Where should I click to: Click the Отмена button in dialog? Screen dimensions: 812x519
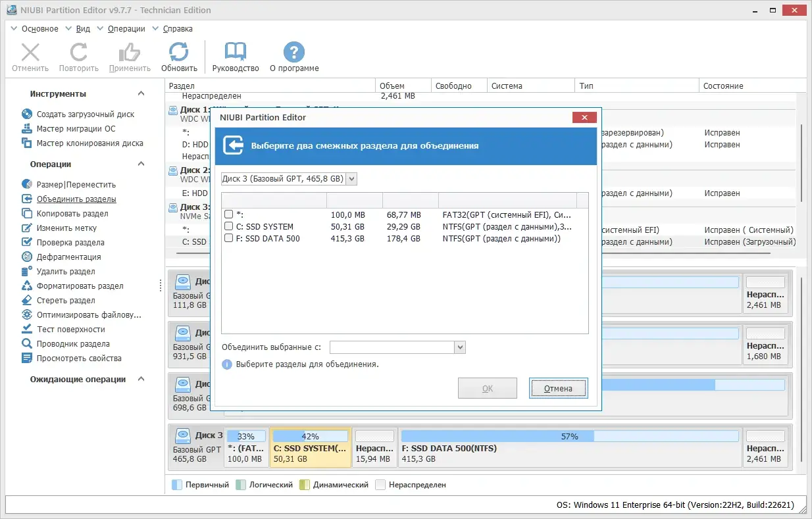(558, 388)
